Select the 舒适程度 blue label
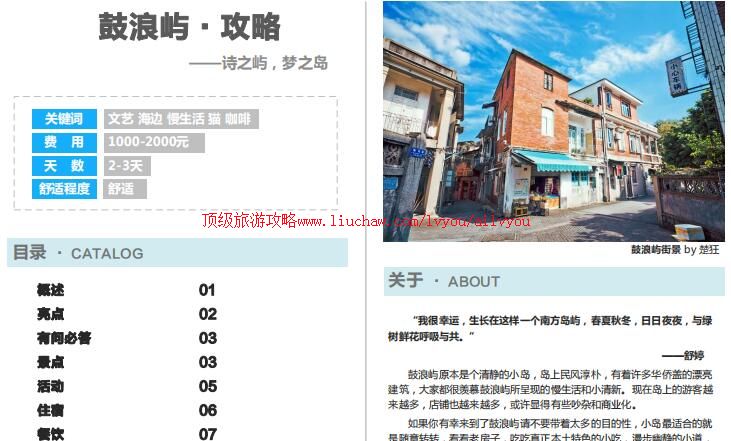The height and width of the screenshot is (441, 731). (x=64, y=189)
